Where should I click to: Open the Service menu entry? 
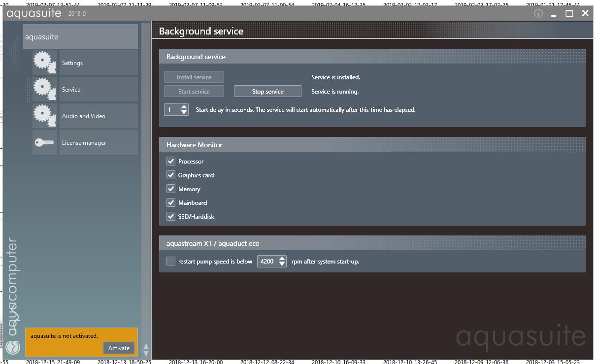click(x=99, y=89)
